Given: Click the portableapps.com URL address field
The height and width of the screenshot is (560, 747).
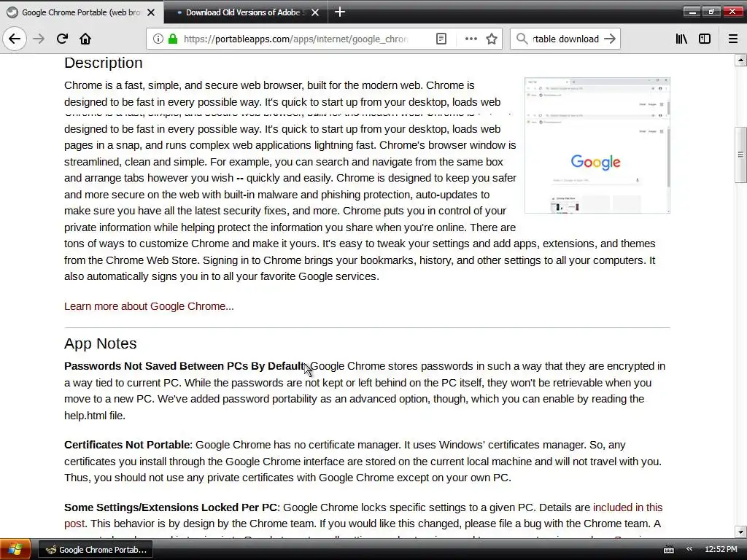Looking at the screenshot, I should [295, 39].
